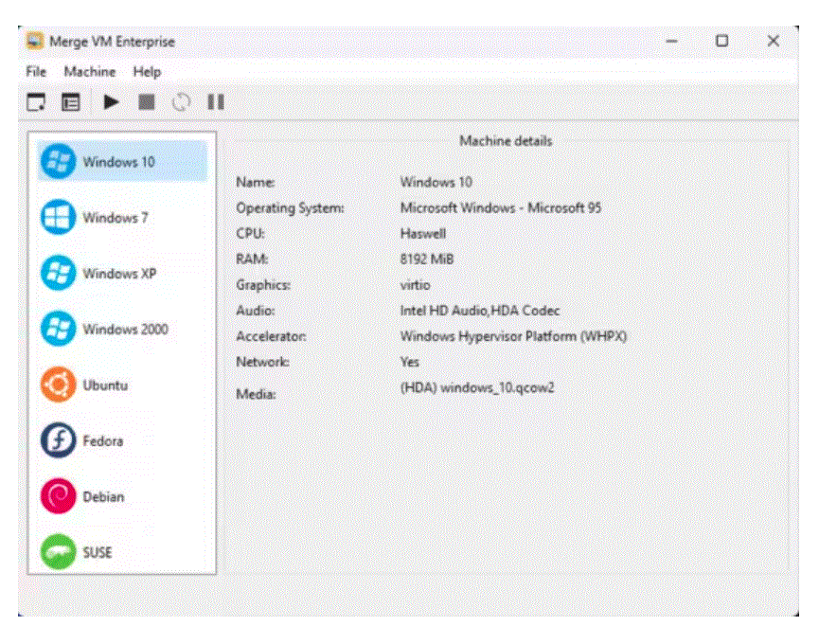Click the machine settings toolbar icon
This screenshot has width=819, height=644.
[70, 102]
